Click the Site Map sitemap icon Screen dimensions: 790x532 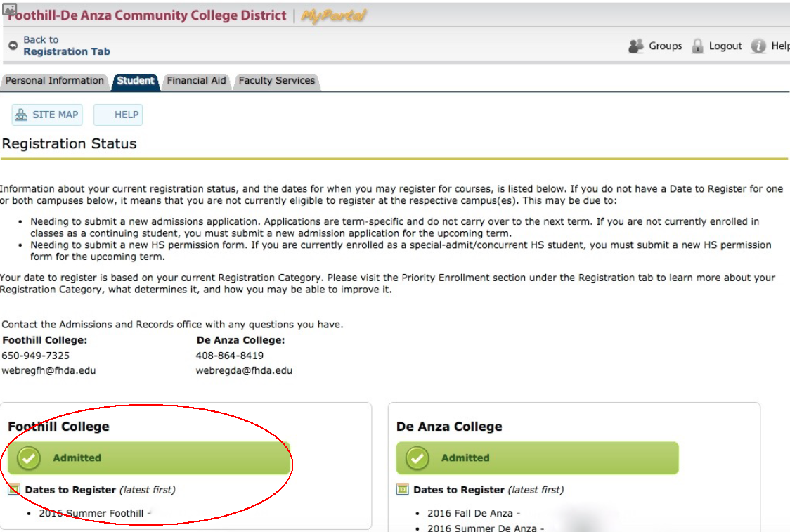click(21, 115)
